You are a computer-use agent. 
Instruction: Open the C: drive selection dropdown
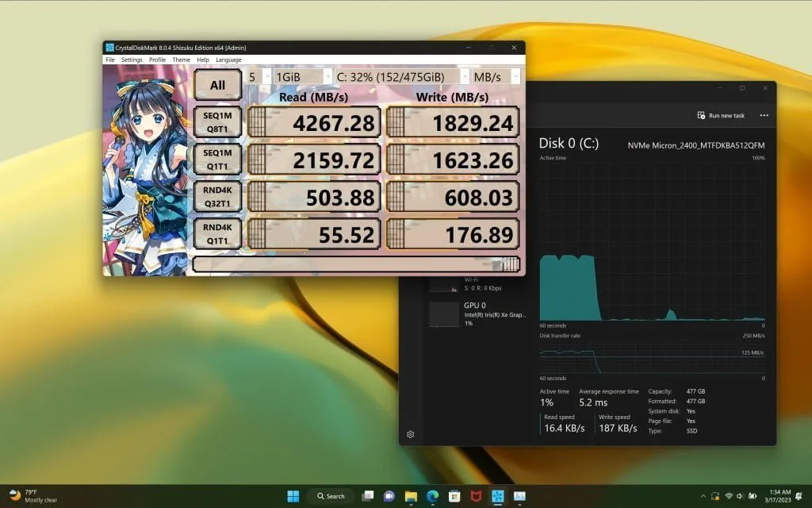coord(401,76)
